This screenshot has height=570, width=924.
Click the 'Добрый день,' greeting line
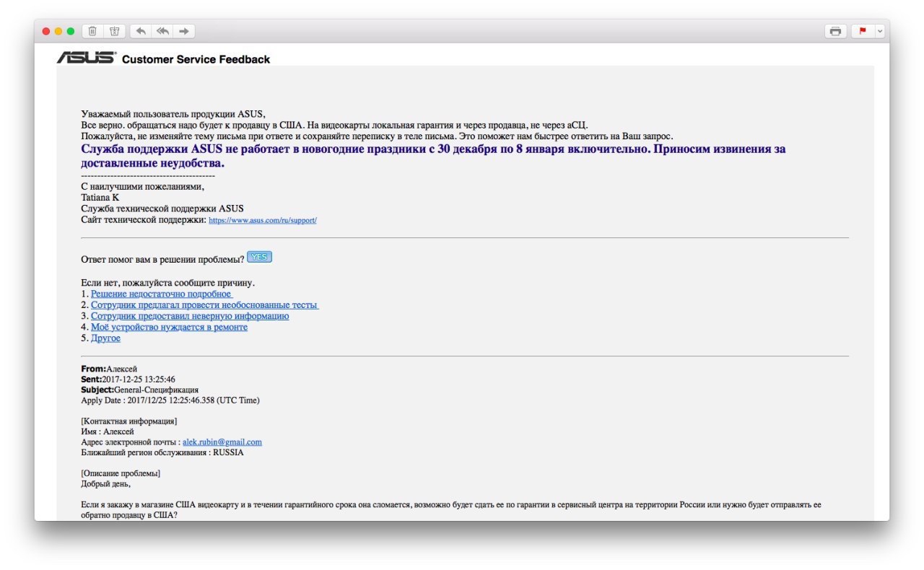105,484
